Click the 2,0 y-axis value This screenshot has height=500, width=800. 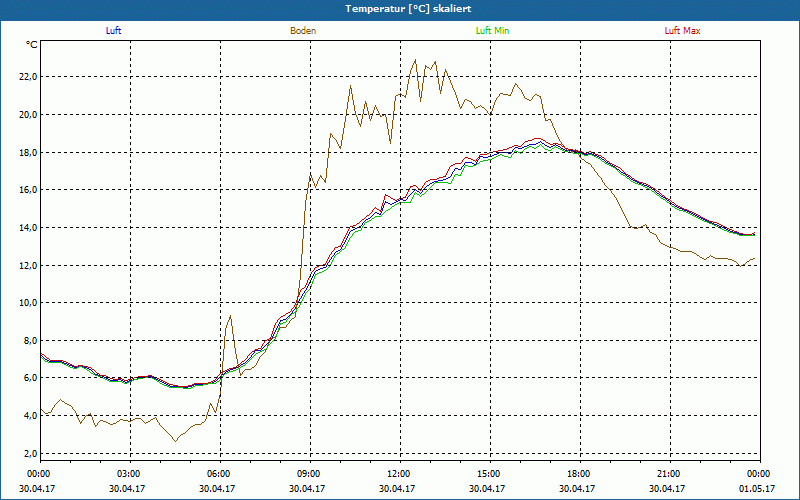coord(30,454)
